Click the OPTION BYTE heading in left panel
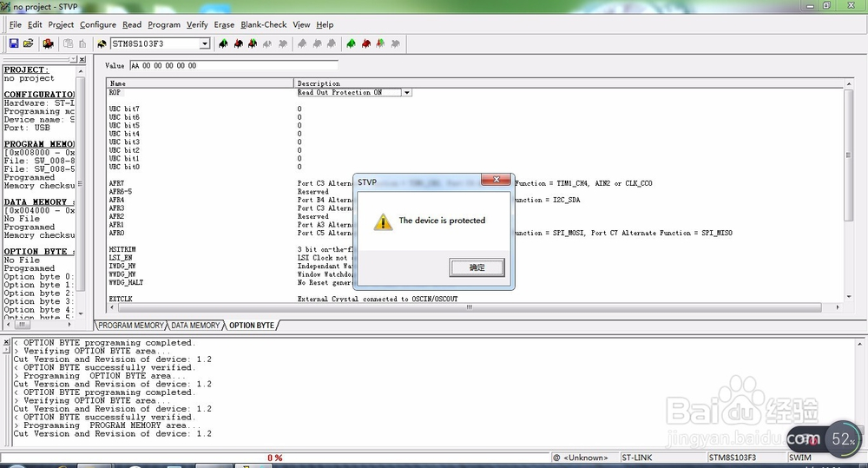This screenshot has width=868, height=468. click(39, 252)
